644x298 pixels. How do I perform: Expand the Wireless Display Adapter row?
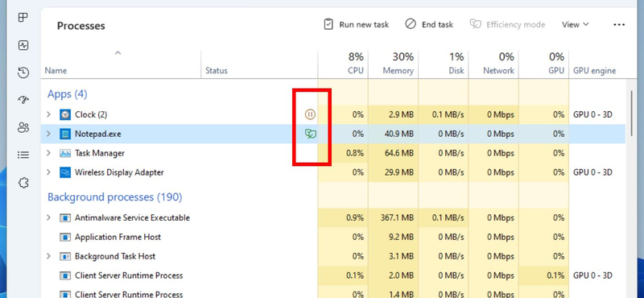(x=48, y=172)
